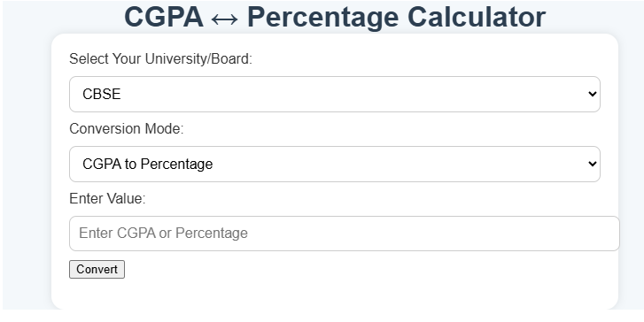The width and height of the screenshot is (644, 322).
Task: Click the placeholder text in the value input
Action: point(163,234)
